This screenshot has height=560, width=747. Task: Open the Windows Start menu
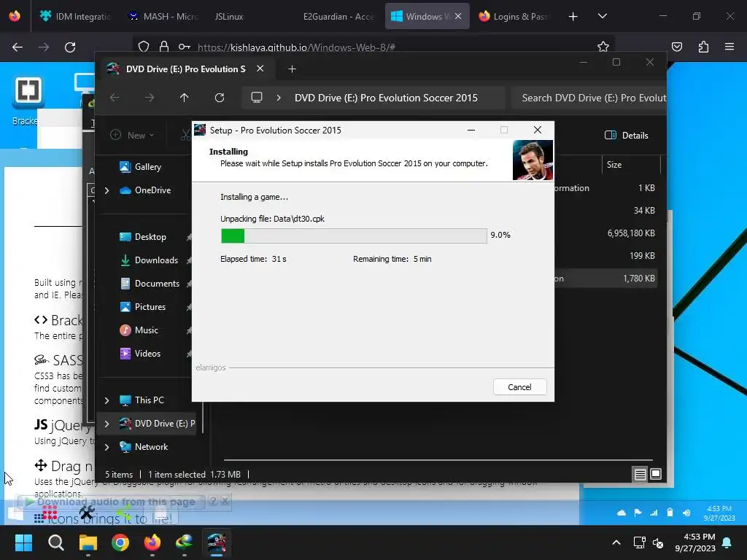[23, 542]
